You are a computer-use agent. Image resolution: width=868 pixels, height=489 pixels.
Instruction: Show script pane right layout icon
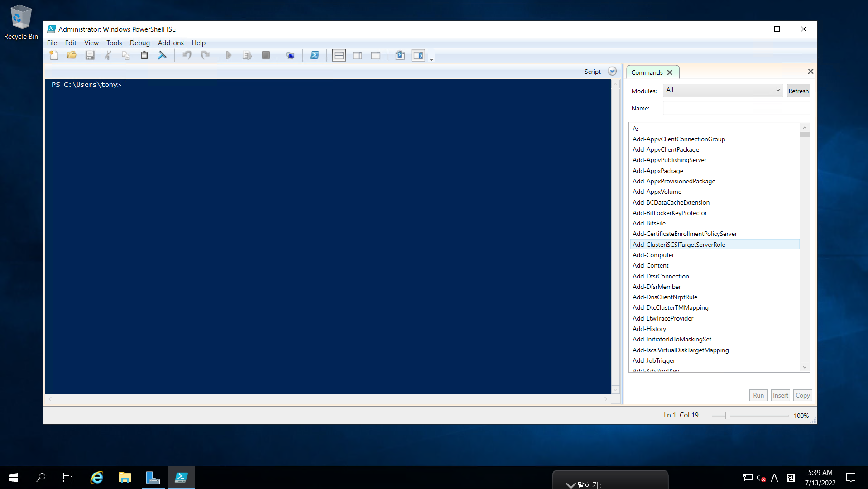357,55
